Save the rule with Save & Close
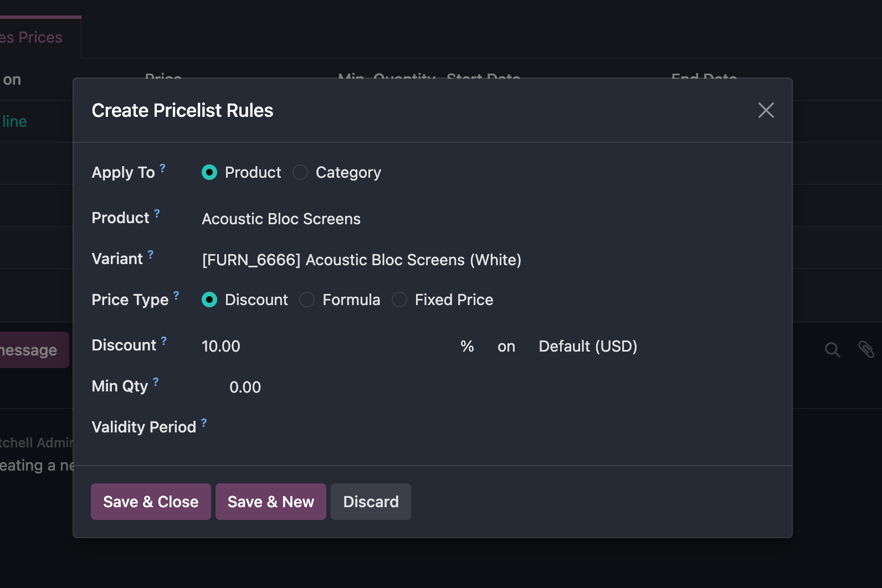 click(x=150, y=502)
